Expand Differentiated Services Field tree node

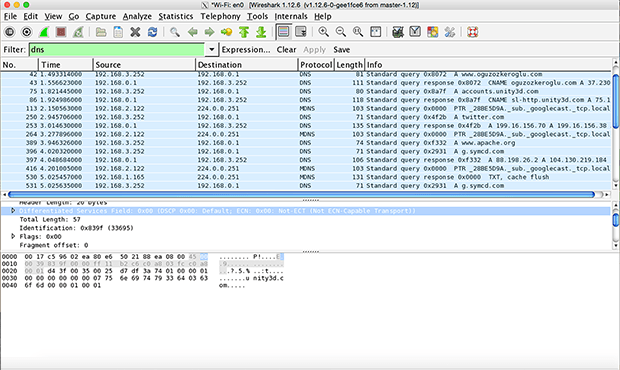13,211
